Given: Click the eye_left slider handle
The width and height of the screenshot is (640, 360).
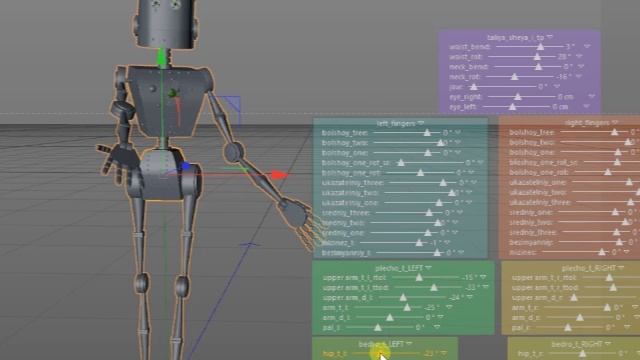Looking at the screenshot, I should tap(512, 107).
